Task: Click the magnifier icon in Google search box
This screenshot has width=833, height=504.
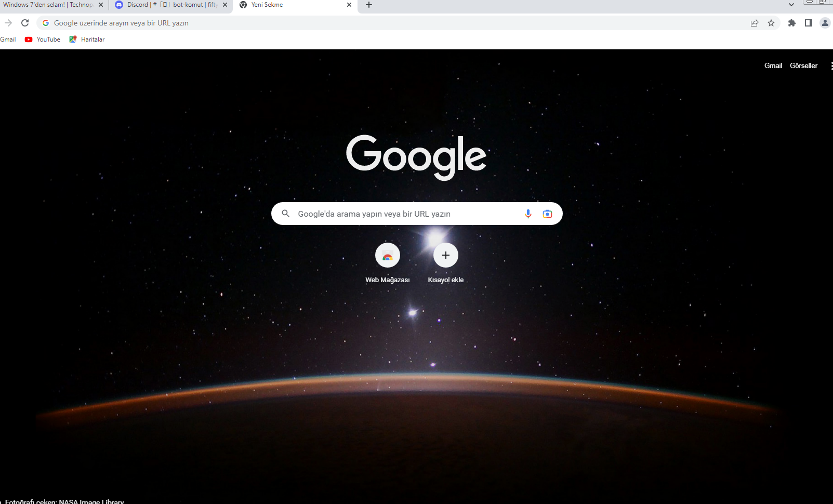Action: [285, 214]
